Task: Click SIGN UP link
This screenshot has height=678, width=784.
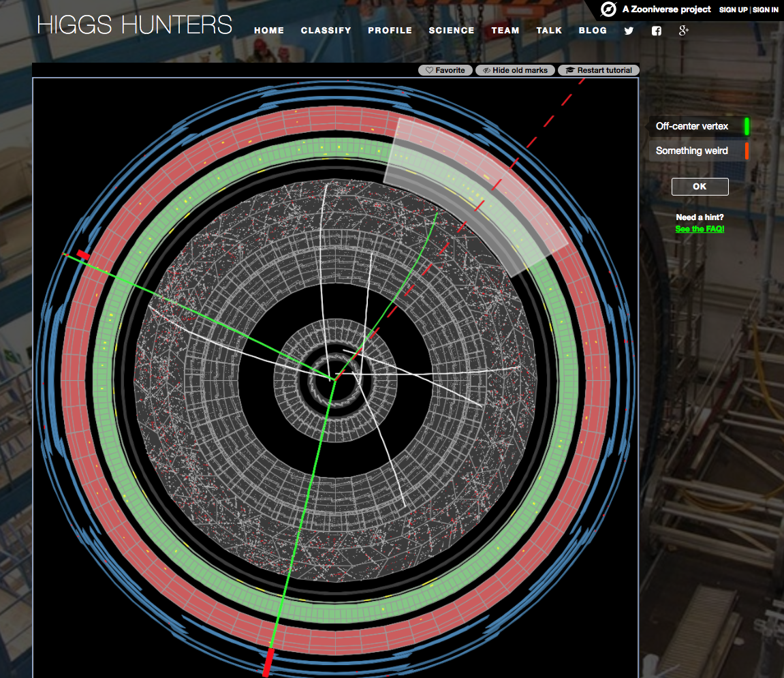Action: (x=733, y=10)
